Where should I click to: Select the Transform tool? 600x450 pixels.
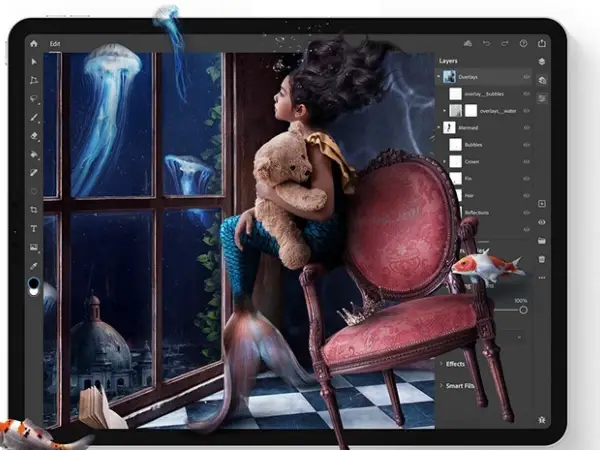pos(34,80)
